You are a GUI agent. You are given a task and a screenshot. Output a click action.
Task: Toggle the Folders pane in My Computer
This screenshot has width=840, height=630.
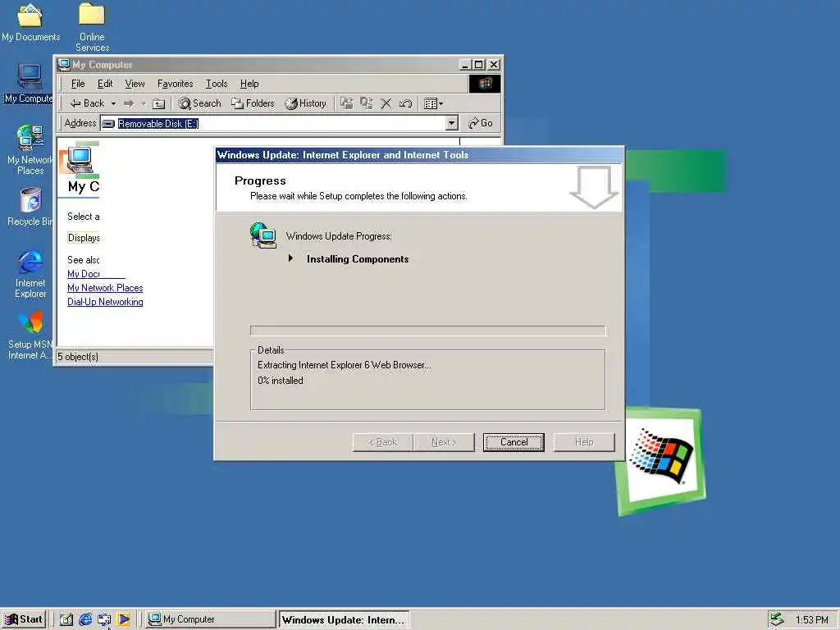coord(253,103)
